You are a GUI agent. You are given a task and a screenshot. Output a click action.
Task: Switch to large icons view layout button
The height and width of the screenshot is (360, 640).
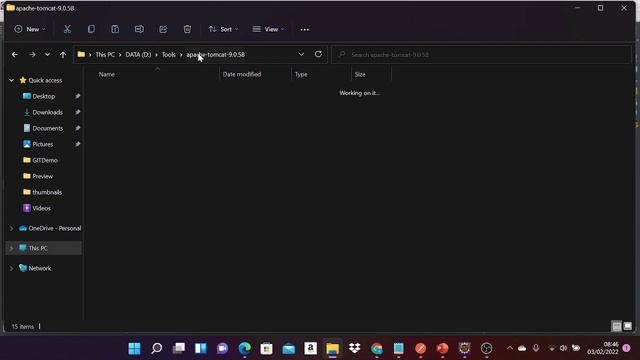(628, 326)
